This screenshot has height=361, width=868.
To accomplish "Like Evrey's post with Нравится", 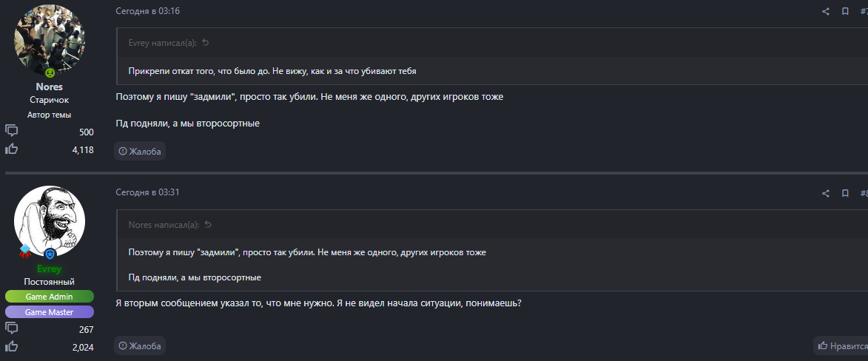I will pos(842,345).
